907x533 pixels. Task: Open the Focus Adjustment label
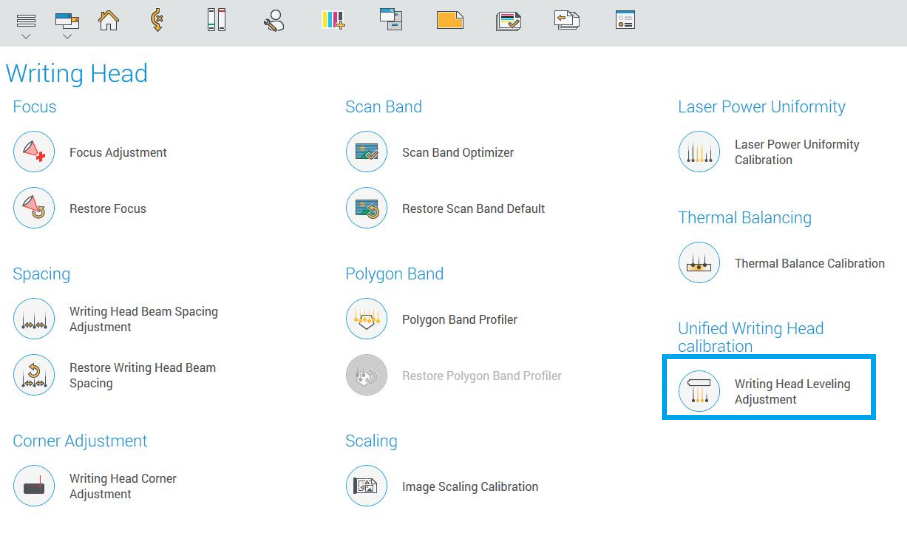[118, 153]
